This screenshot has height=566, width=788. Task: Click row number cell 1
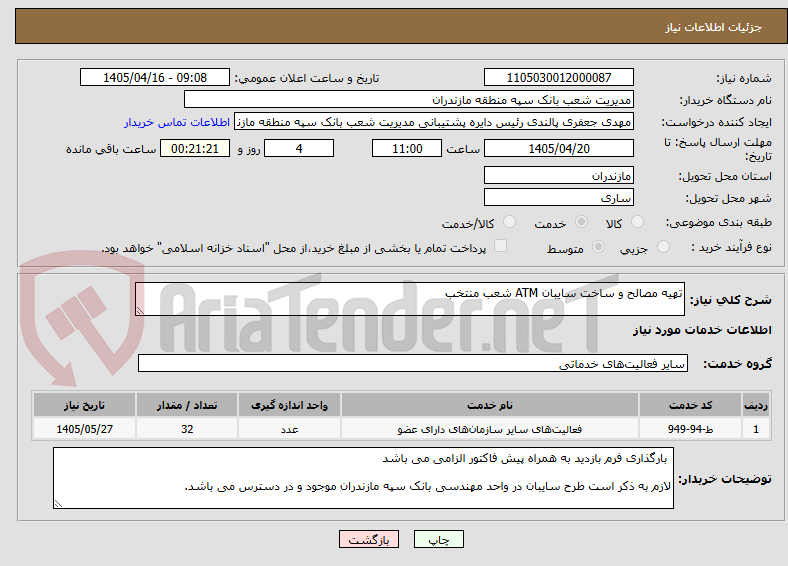pyautogui.click(x=756, y=429)
